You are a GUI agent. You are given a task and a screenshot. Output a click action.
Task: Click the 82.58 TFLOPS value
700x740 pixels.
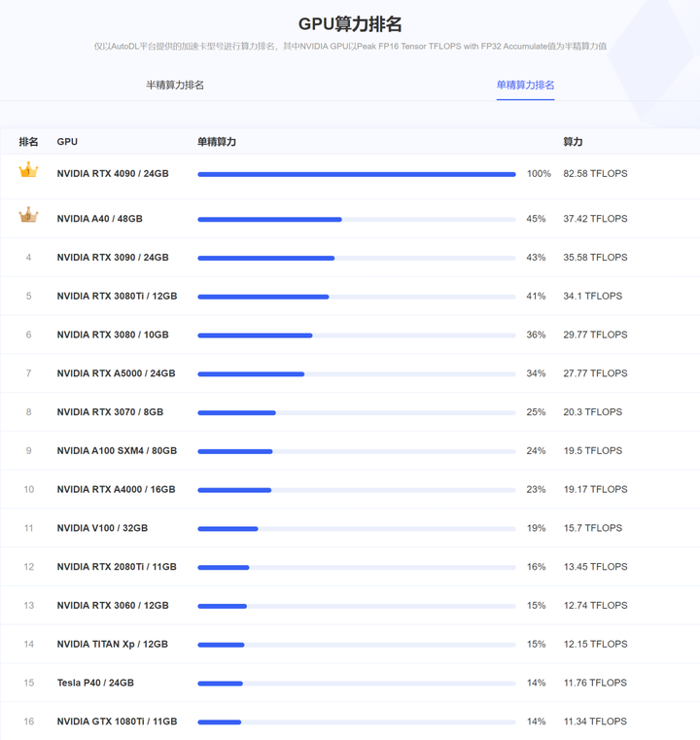point(595,174)
